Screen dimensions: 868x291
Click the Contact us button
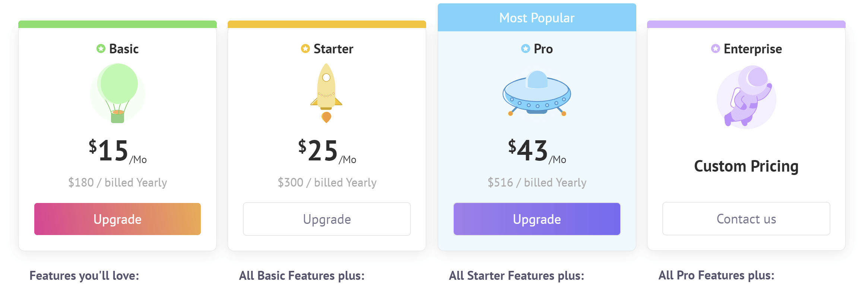click(x=746, y=219)
